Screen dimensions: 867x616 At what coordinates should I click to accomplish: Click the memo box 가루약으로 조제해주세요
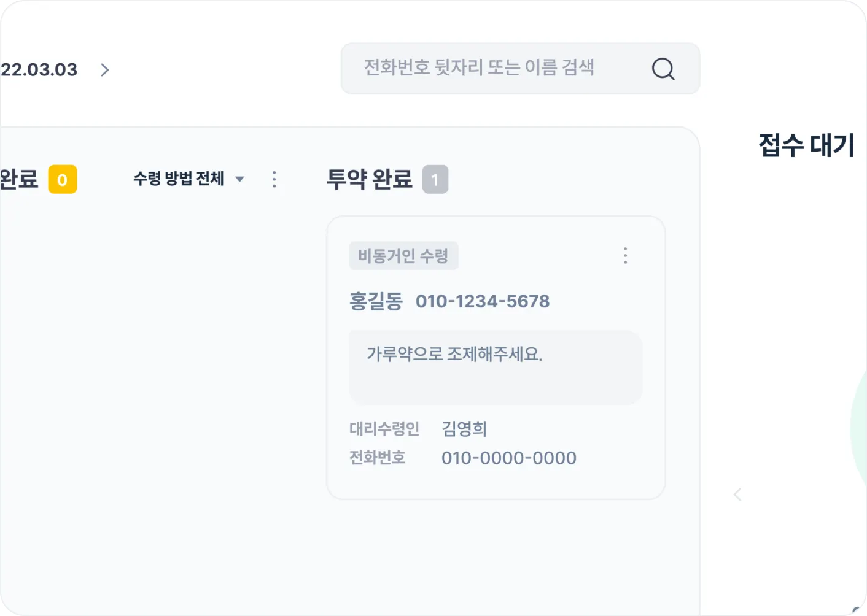(x=495, y=367)
